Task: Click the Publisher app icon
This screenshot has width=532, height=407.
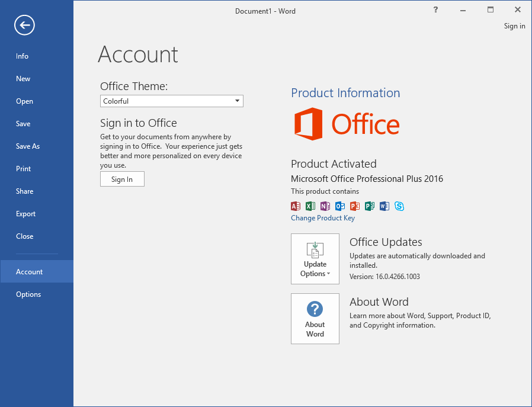Action: pos(370,206)
